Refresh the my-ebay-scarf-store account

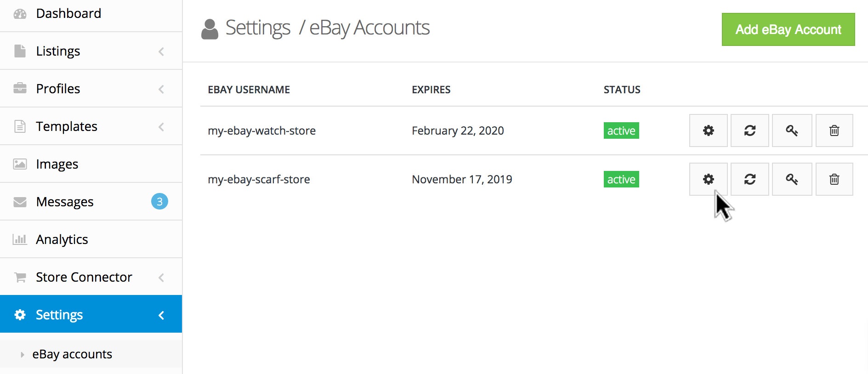coord(749,179)
